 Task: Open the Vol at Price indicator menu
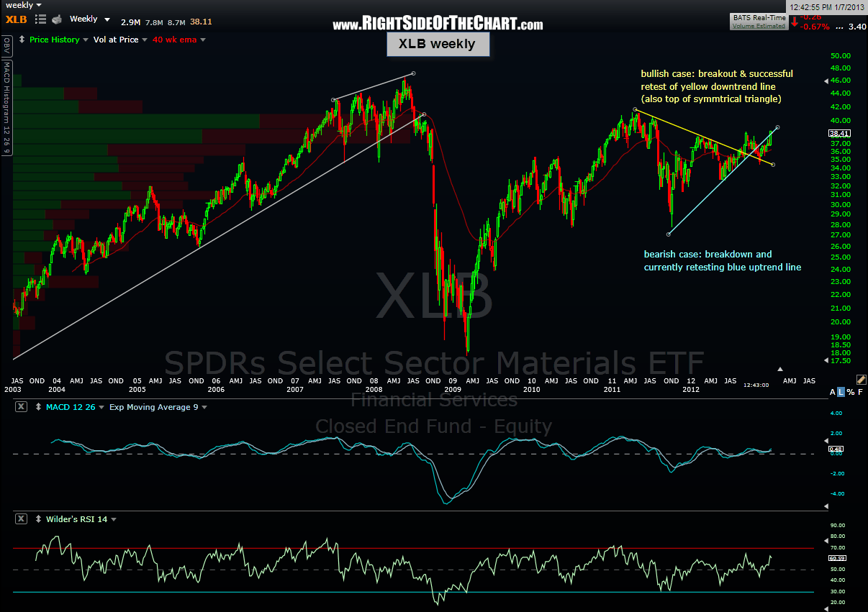[145, 40]
